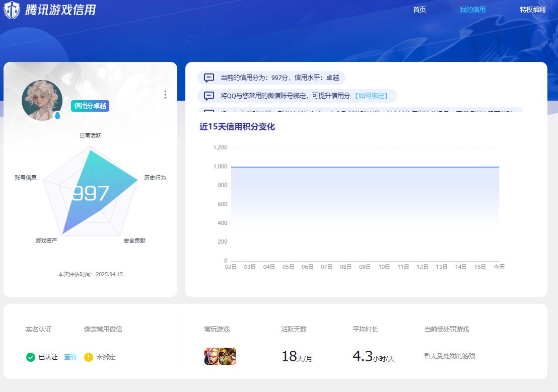Click the 常玩游戏 label
The width and height of the screenshot is (558, 392).
(217, 329)
